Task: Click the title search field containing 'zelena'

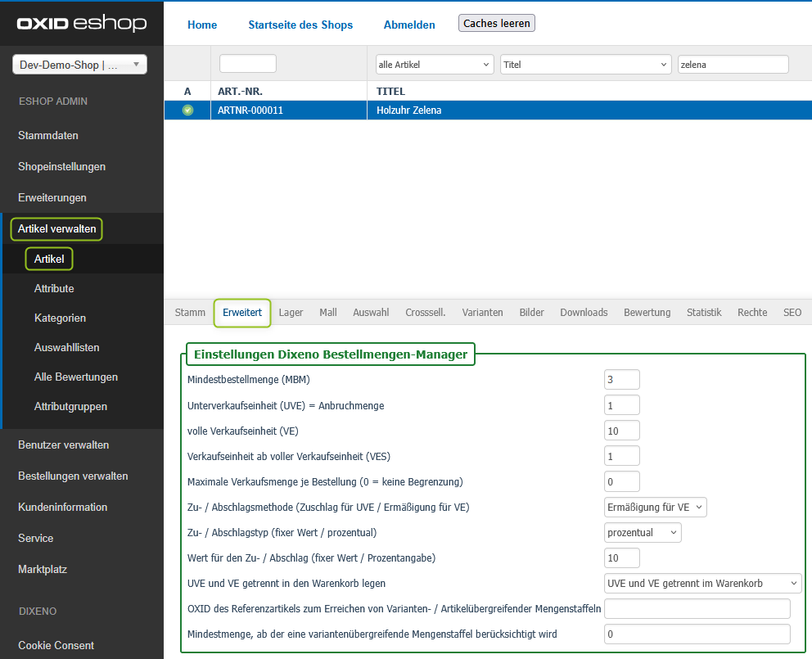Action: point(733,65)
